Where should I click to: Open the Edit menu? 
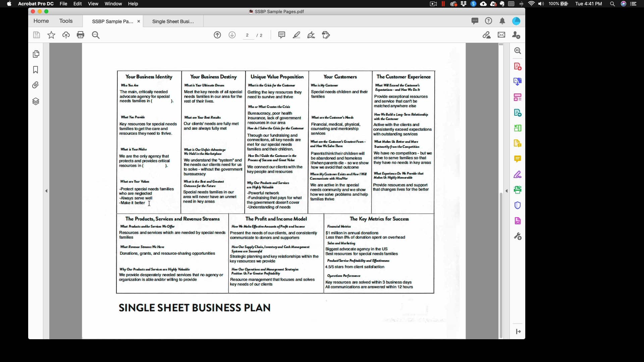pyautogui.click(x=77, y=4)
